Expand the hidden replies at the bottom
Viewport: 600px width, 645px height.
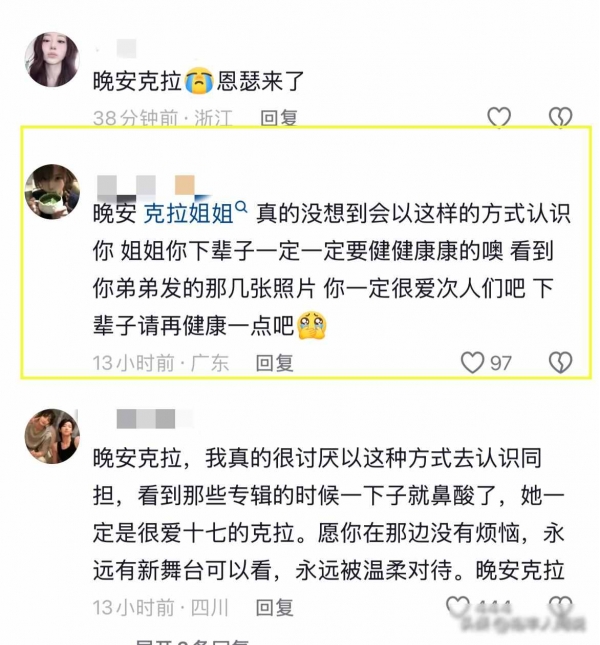(192, 642)
